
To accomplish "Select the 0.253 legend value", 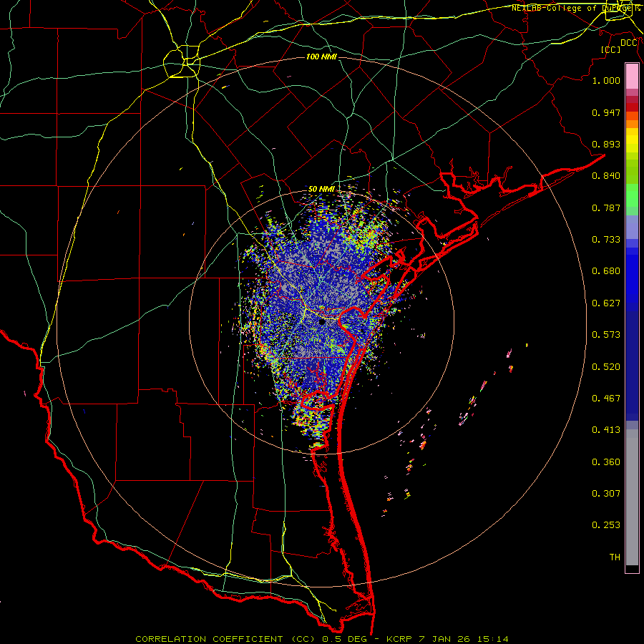I will pyautogui.click(x=606, y=525).
